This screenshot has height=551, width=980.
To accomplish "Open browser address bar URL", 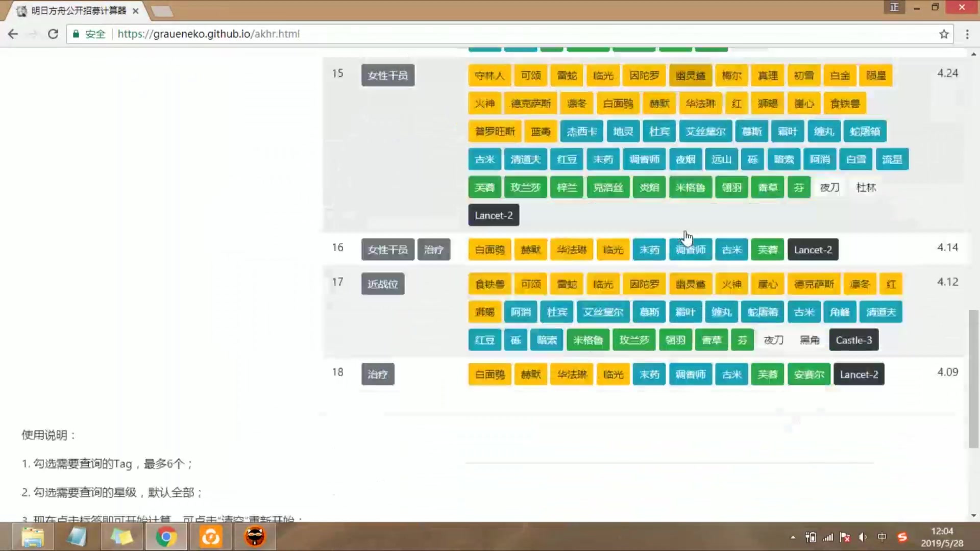I will pyautogui.click(x=208, y=34).
